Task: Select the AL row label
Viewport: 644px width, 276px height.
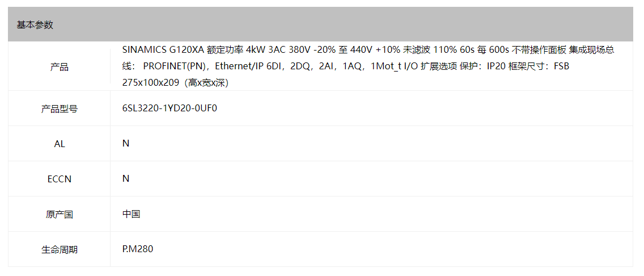Action: pos(59,144)
